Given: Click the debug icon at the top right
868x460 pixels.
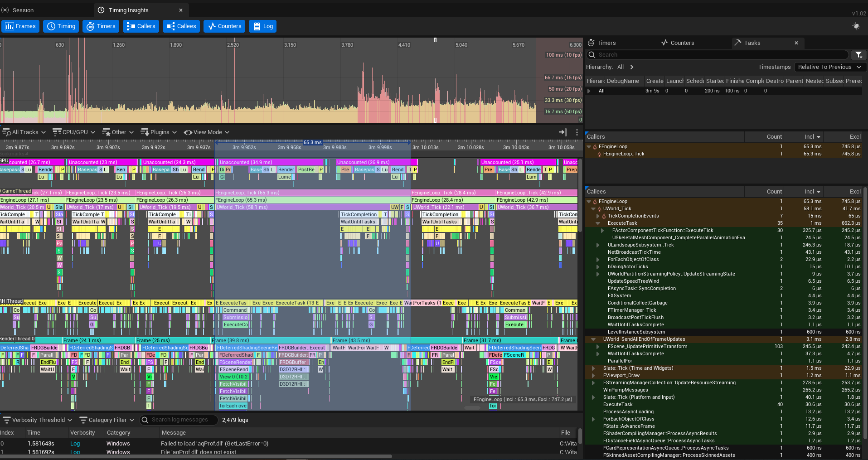Looking at the screenshot, I should pos(856,26).
